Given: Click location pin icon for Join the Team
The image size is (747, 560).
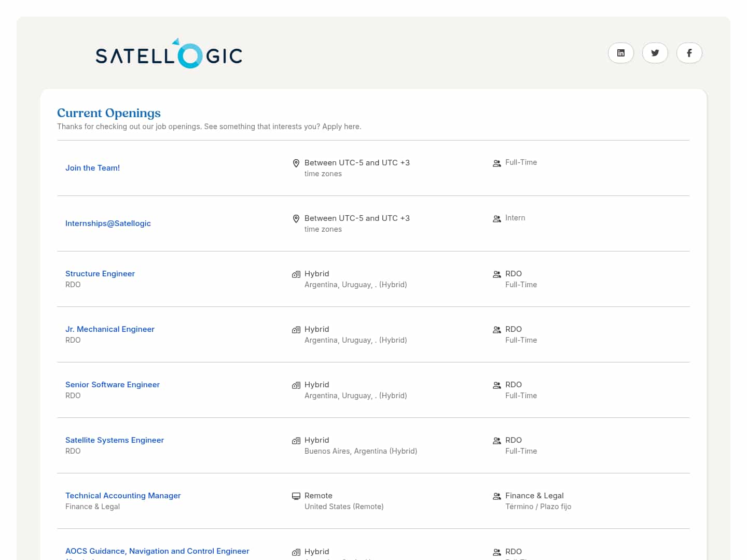Looking at the screenshot, I should pyautogui.click(x=296, y=163).
